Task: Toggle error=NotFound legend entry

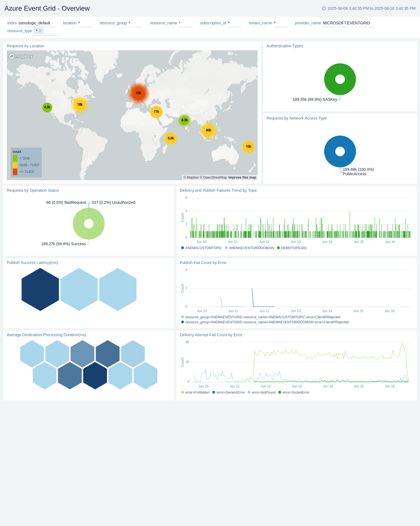Action: click(262, 392)
